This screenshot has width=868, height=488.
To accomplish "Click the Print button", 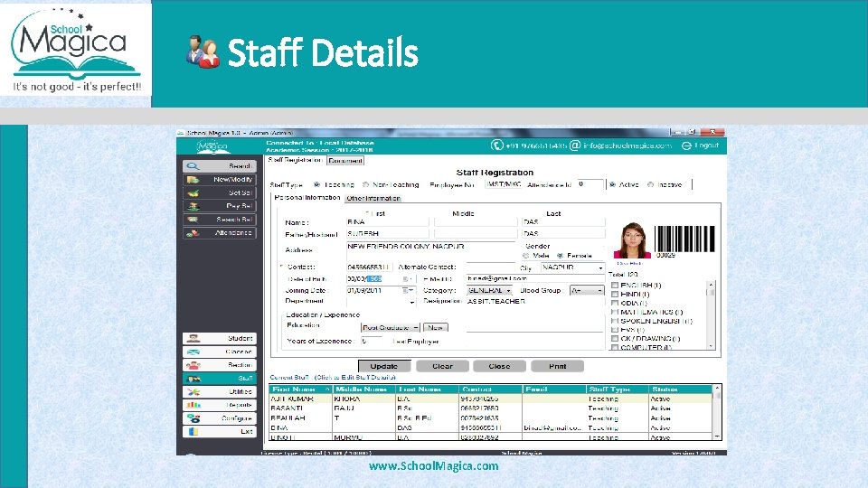I will click(x=558, y=366).
